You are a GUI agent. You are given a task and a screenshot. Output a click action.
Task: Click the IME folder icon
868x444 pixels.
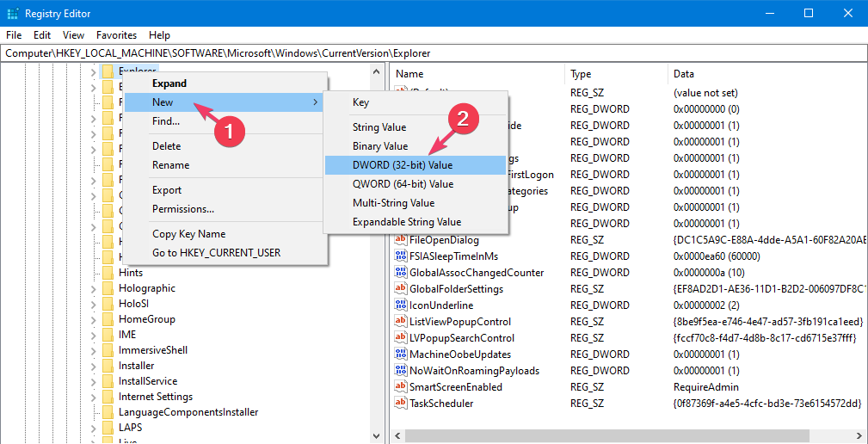(x=108, y=335)
